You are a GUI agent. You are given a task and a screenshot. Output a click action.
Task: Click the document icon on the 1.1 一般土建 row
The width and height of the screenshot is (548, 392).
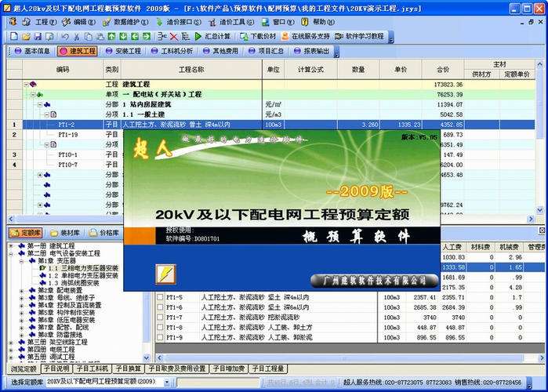53,114
